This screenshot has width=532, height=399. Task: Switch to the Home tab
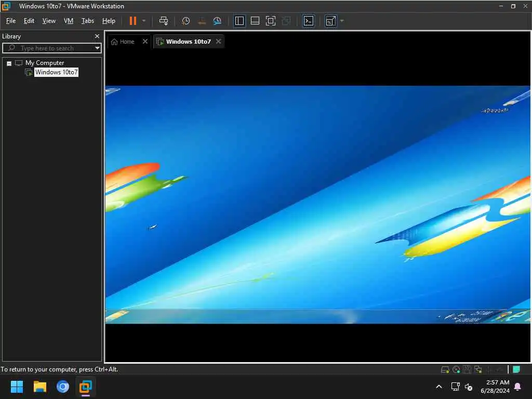(x=123, y=42)
